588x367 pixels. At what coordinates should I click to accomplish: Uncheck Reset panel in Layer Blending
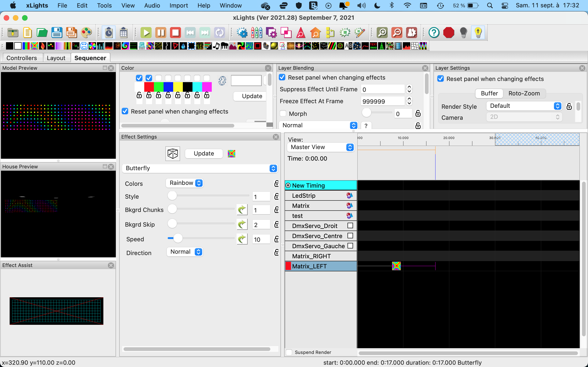coord(282,78)
